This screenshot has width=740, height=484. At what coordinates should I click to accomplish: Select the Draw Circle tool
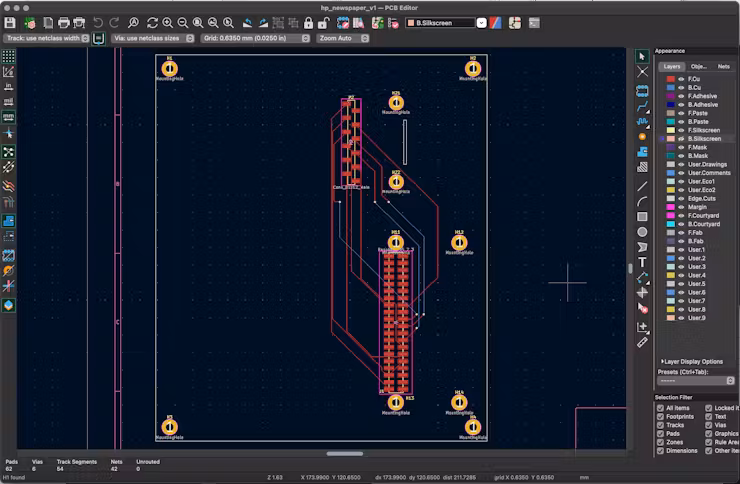[642, 232]
